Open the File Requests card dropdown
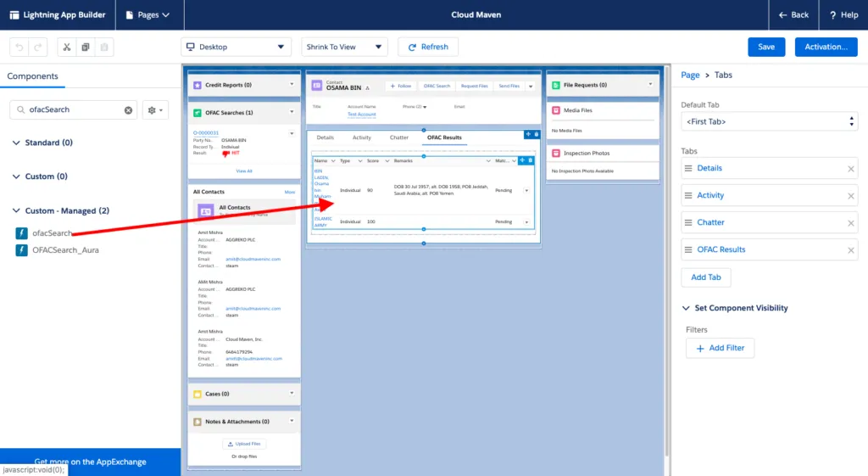 coord(650,85)
